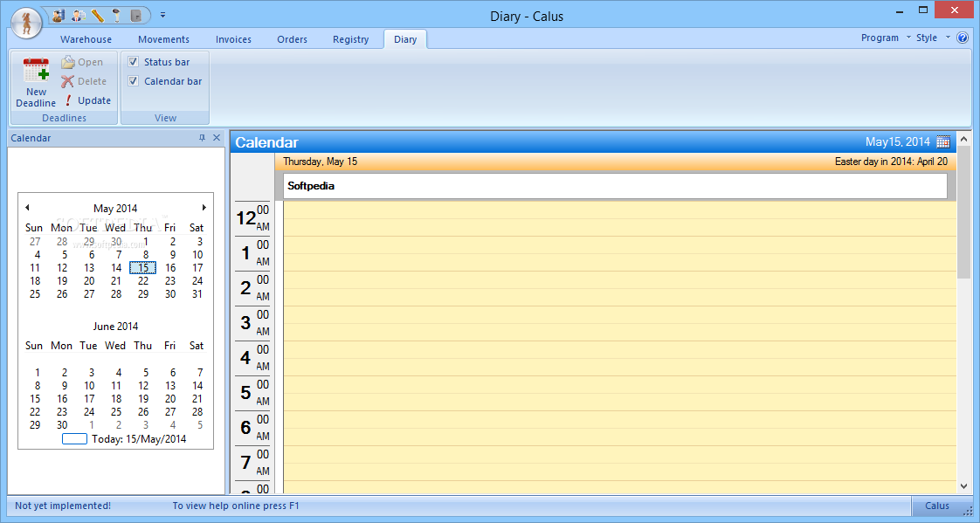Toggle the Calendar bar checkbox
This screenshot has width=980, height=523.
[x=133, y=81]
